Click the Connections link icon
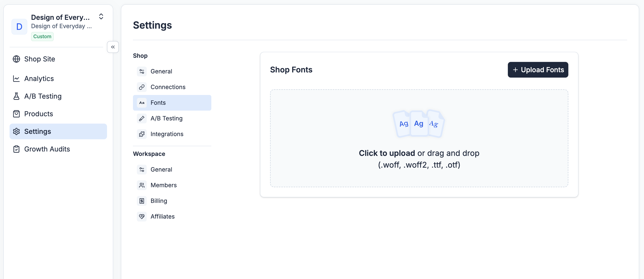Screen dimensions: 644x279 142,87
